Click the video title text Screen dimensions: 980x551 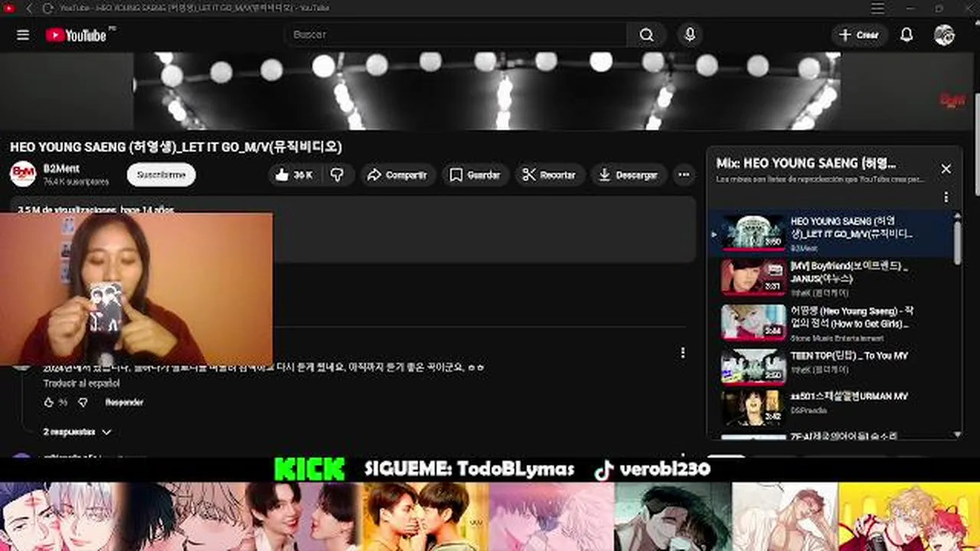click(176, 147)
